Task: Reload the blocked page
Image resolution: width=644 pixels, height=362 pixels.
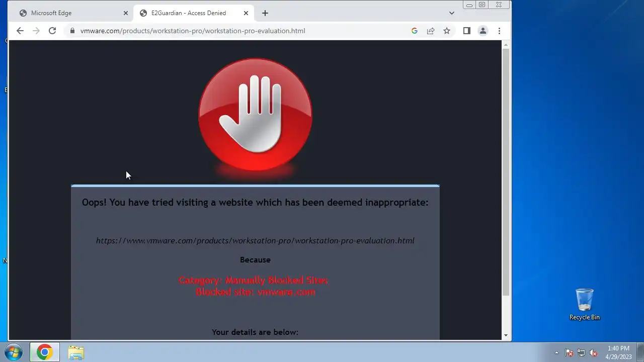Action: (x=52, y=31)
